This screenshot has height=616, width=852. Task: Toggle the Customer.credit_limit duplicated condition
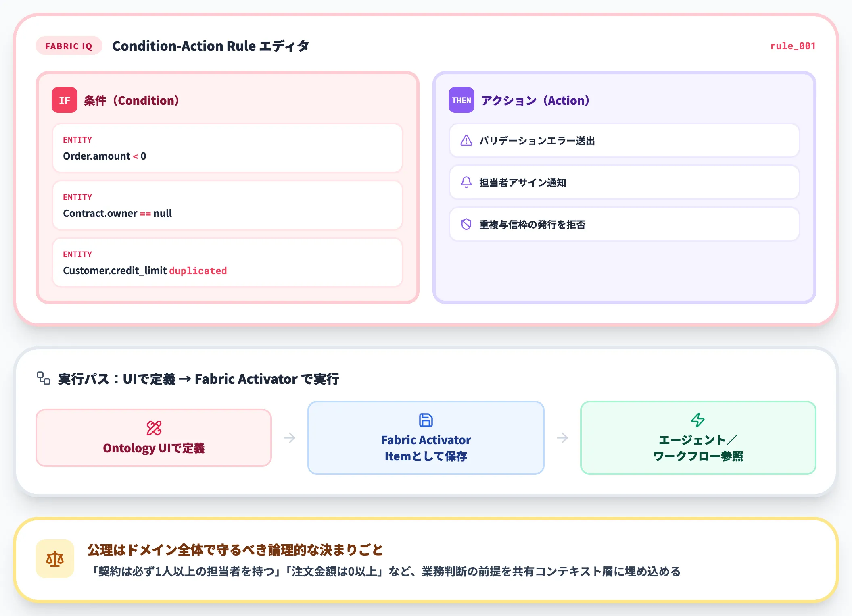pos(227,263)
